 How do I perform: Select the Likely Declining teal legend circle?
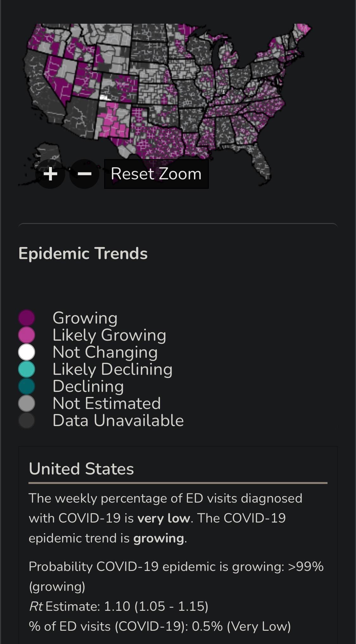[27, 369]
